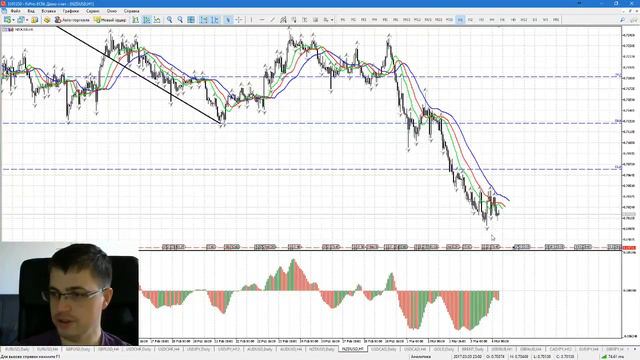Pick the Fibonacci retracement tool

[x=294, y=20]
